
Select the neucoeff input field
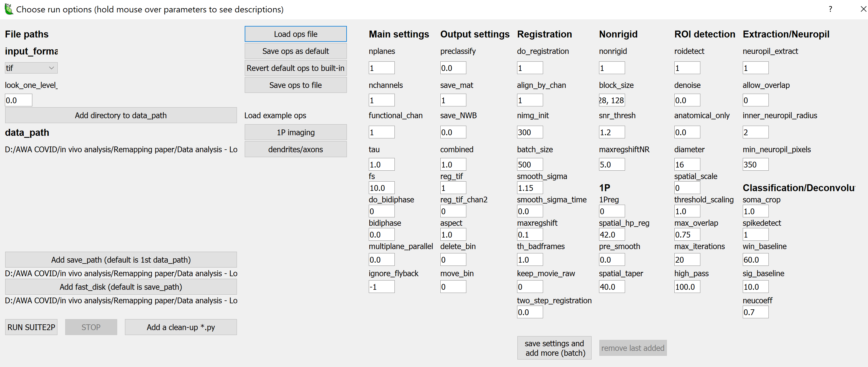click(x=755, y=312)
